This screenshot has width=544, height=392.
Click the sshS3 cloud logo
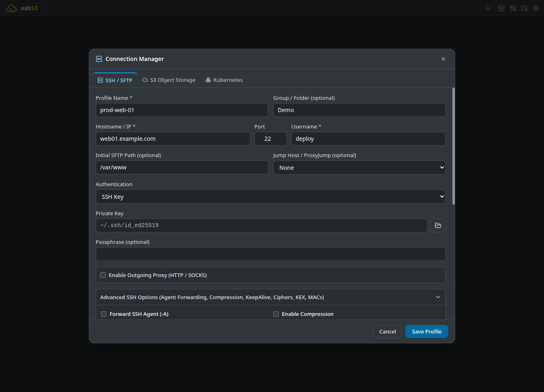(x=11, y=8)
